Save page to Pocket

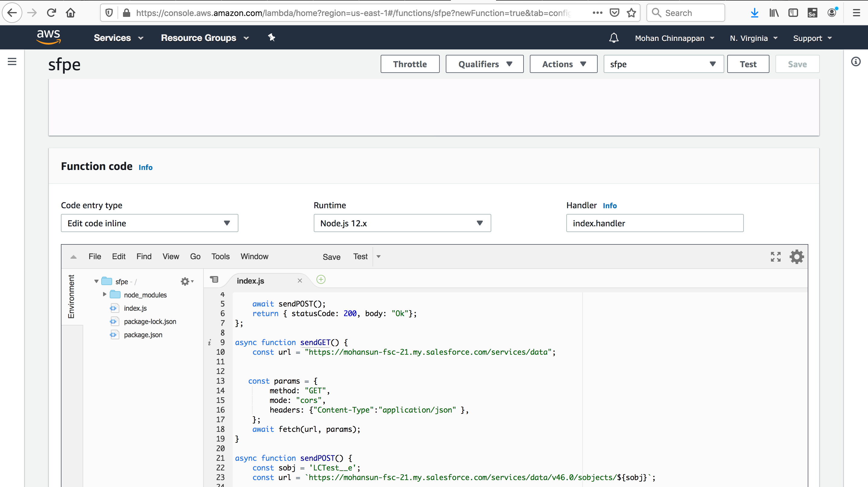pos(615,13)
